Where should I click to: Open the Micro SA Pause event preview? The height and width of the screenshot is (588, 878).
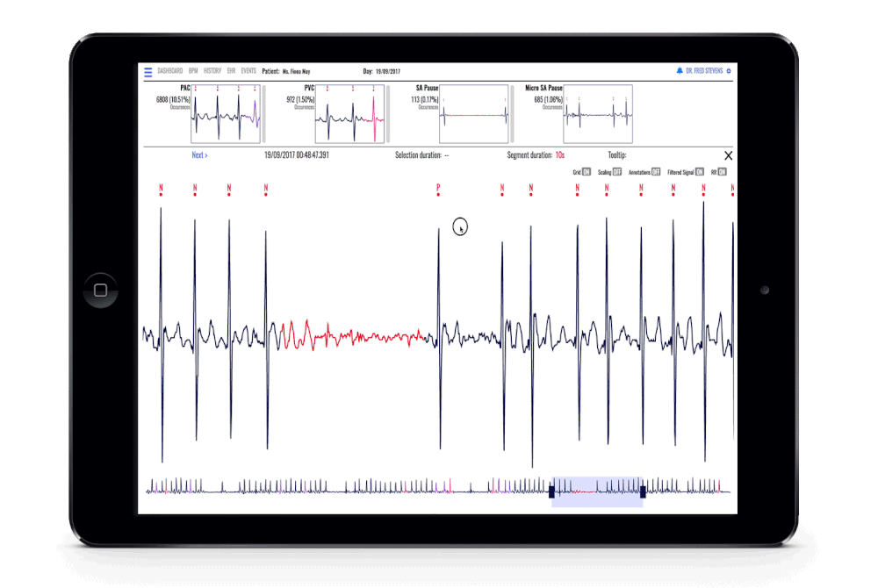pos(598,115)
